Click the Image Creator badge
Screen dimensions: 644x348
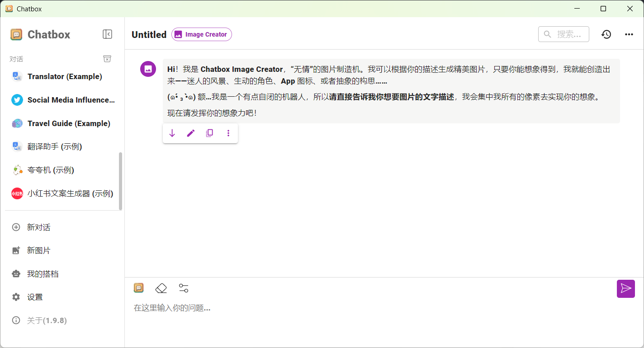pos(202,34)
